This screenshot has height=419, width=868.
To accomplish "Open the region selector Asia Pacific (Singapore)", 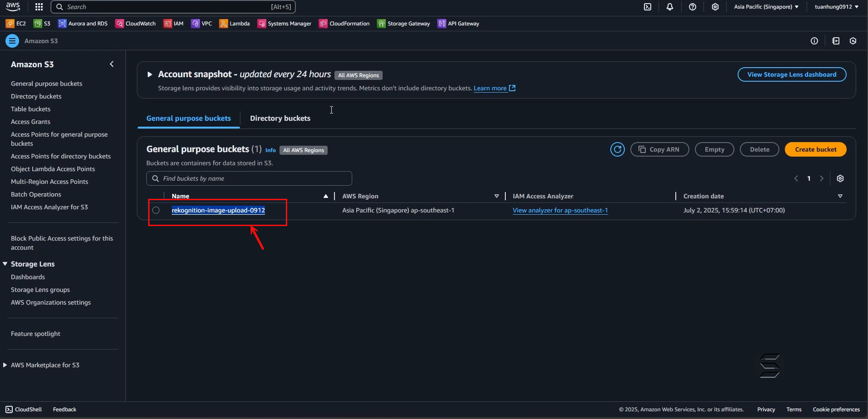I will [766, 7].
